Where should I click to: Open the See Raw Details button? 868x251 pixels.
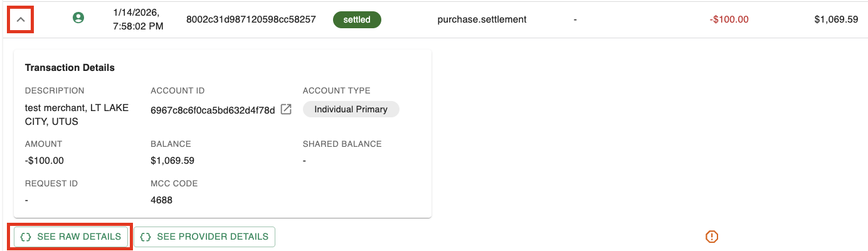tap(71, 237)
